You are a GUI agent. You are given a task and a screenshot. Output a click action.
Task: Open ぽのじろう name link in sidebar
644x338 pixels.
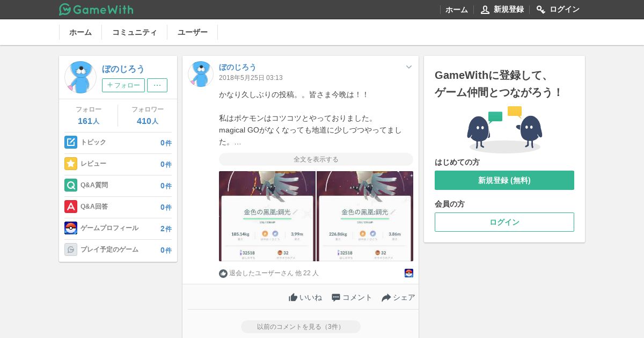coord(123,69)
